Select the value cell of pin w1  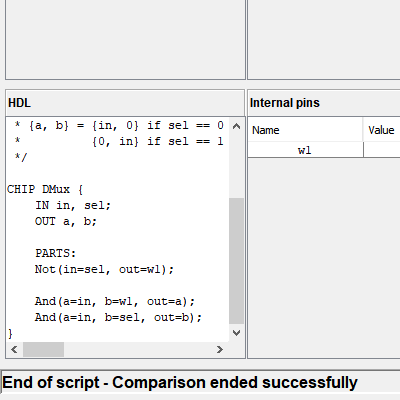click(x=382, y=150)
